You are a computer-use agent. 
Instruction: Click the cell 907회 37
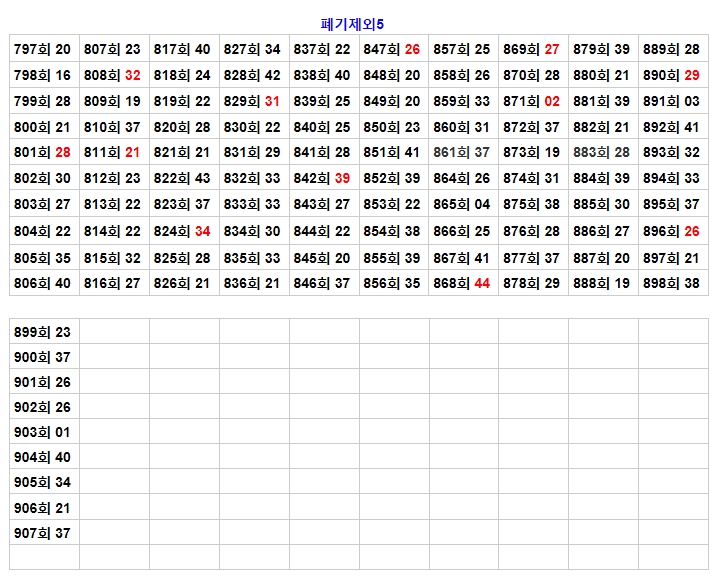click(x=43, y=533)
